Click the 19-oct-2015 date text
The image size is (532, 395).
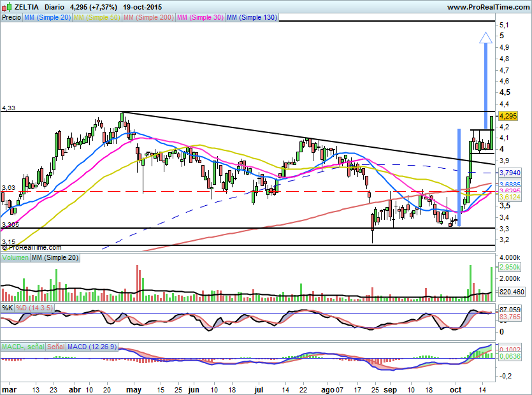[143, 7]
